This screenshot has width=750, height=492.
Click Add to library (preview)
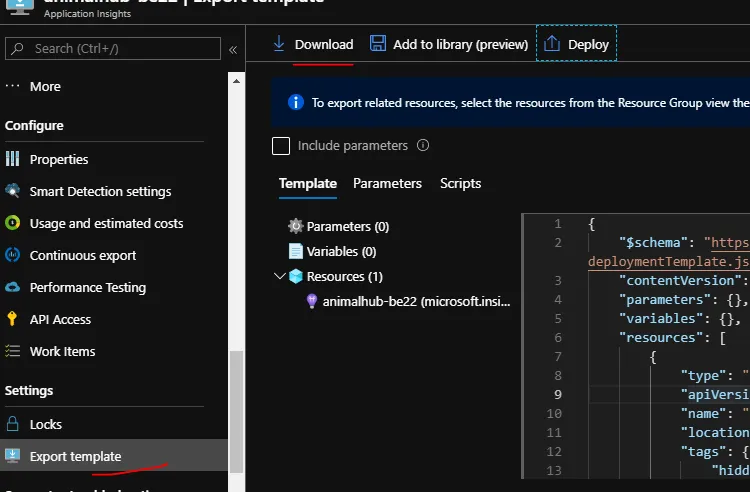coord(460,44)
